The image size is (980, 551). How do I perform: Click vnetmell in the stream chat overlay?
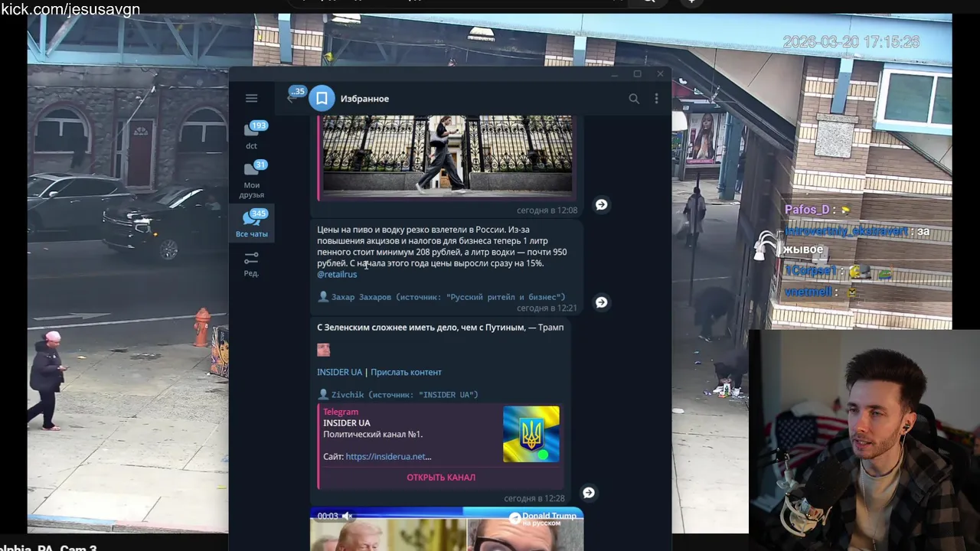click(x=808, y=292)
